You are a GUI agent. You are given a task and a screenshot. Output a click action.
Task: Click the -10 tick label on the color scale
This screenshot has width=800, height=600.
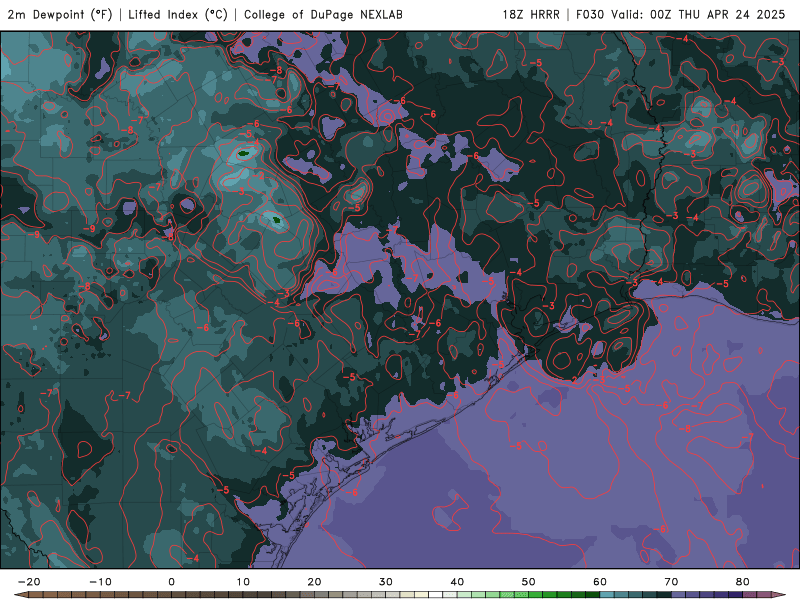click(101, 582)
